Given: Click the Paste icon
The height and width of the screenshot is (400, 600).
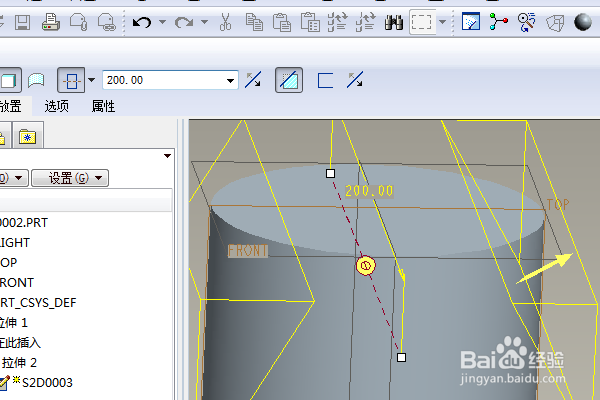Looking at the screenshot, I should [x=282, y=22].
